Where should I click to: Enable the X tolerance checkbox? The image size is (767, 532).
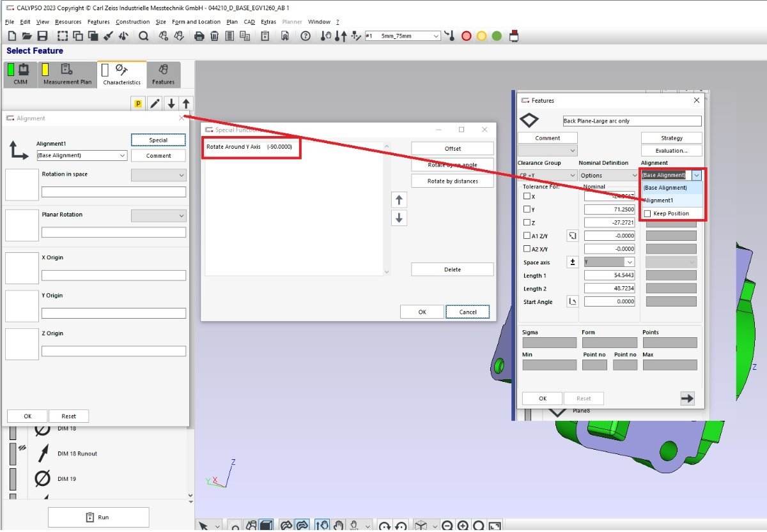pos(527,197)
